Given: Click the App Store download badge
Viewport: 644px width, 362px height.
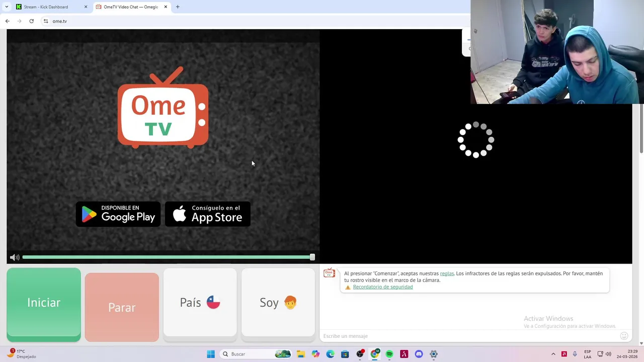Looking at the screenshot, I should coord(208,214).
